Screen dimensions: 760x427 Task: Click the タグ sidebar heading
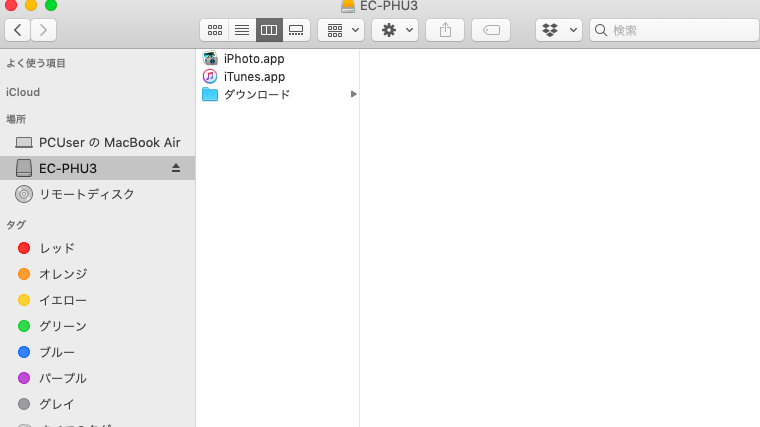[16, 225]
